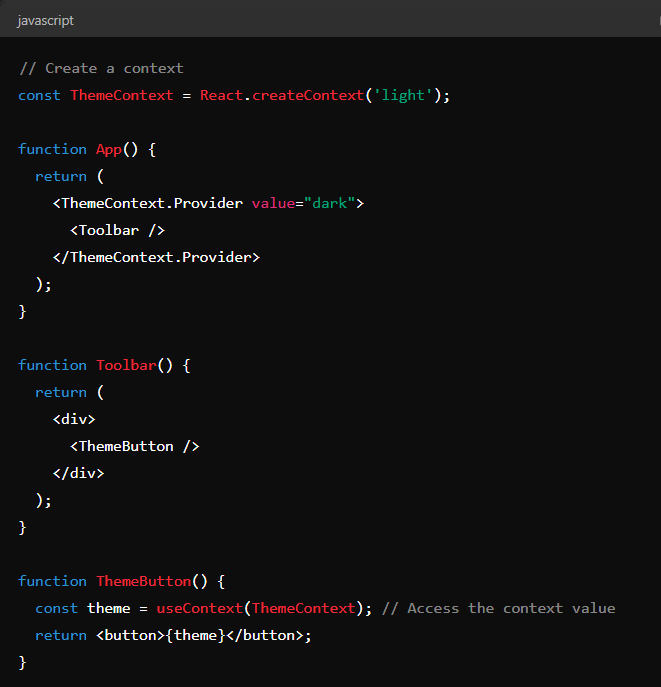Click the "<Toolbar />" element
This screenshot has height=687, width=661.
point(117,230)
